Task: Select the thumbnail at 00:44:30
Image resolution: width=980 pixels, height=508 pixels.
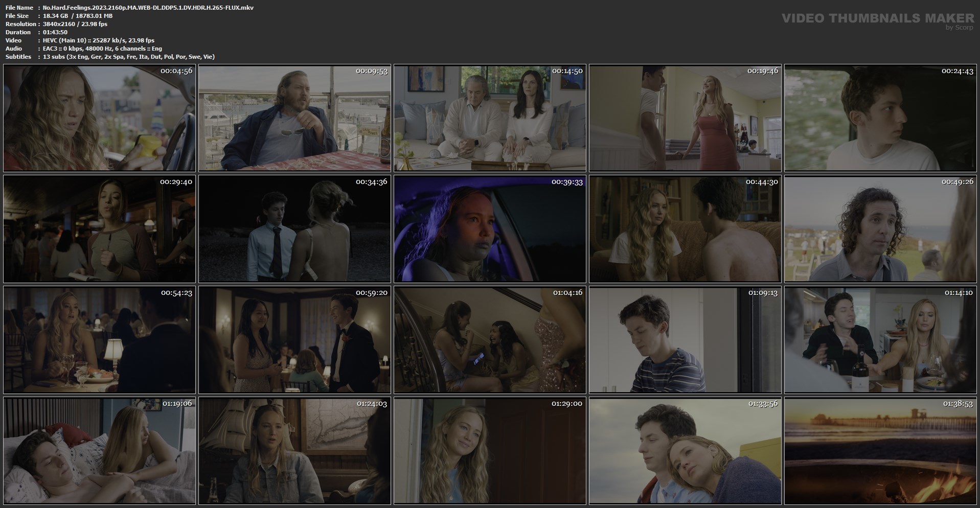Action: 685,229
